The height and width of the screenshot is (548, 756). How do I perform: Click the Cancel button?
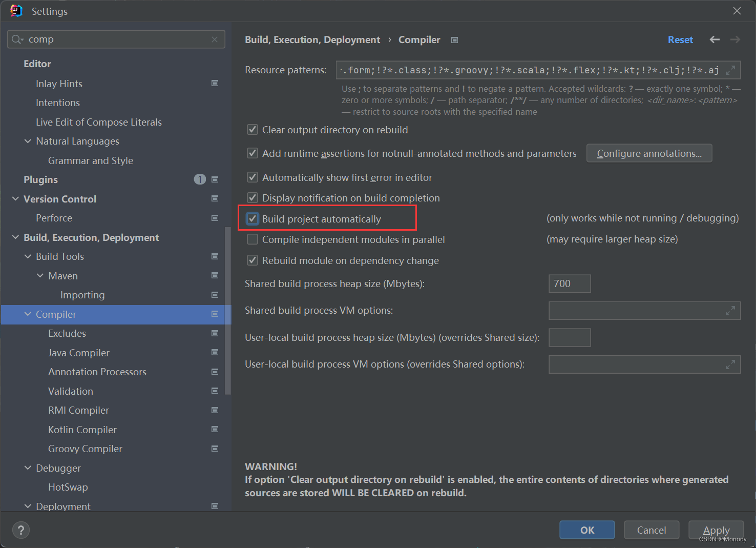[x=652, y=530]
